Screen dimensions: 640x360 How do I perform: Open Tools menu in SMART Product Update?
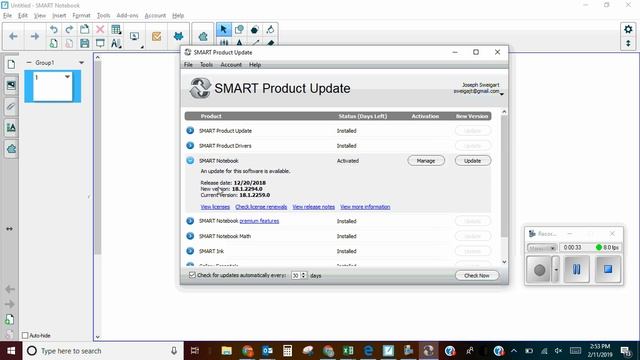coord(206,64)
